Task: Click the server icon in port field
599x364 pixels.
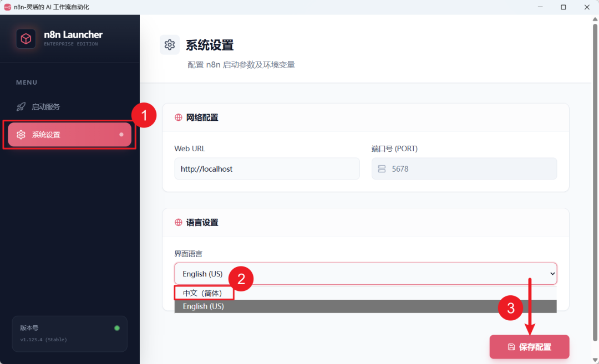Action: point(382,168)
